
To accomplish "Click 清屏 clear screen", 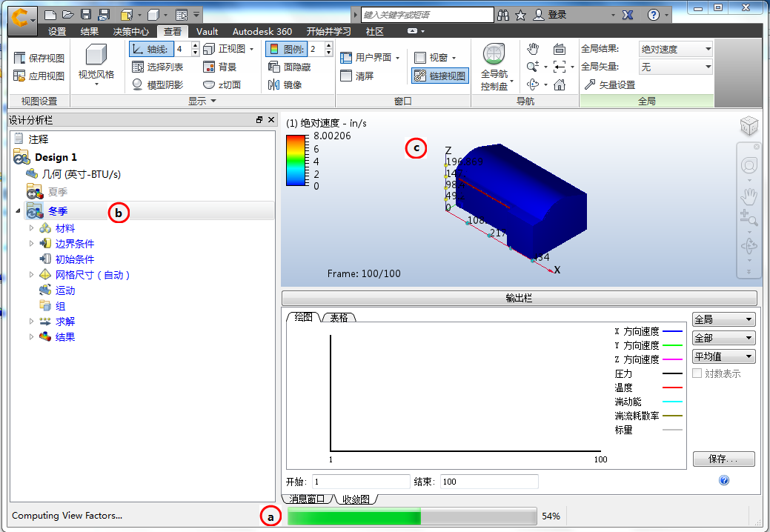I will coord(357,76).
